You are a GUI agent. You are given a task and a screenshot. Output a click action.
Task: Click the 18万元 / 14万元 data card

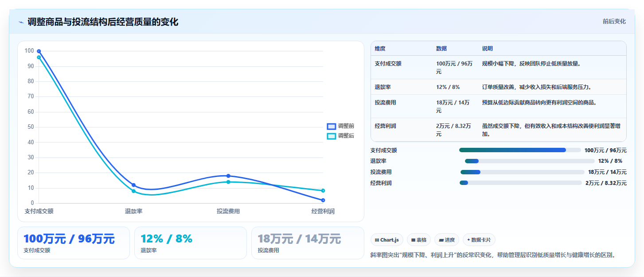tap(308, 243)
